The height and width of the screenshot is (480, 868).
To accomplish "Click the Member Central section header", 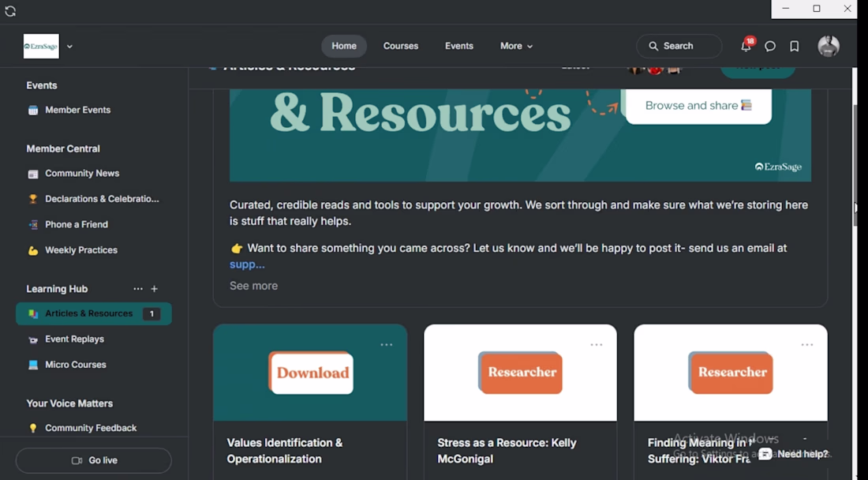I will pyautogui.click(x=63, y=149).
